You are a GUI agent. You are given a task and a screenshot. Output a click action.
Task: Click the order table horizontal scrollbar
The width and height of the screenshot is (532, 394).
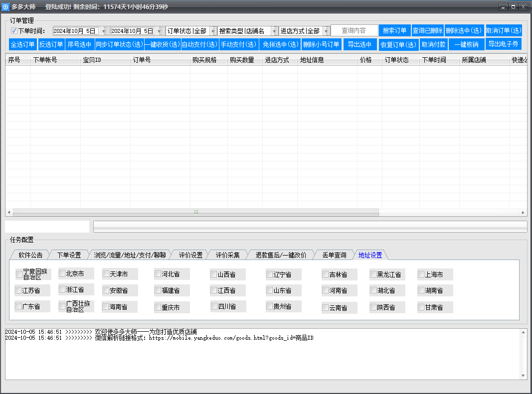pyautogui.click(x=195, y=212)
